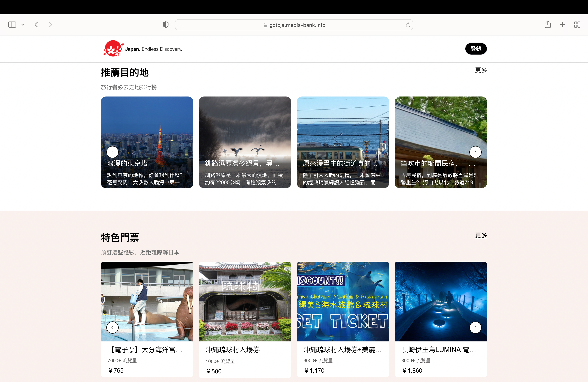Open 更多 link for 推薦目的地

click(x=481, y=70)
